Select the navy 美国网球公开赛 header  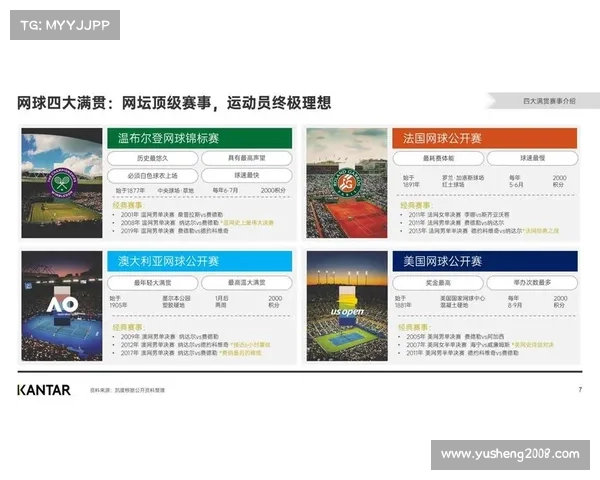pyautogui.click(x=485, y=261)
